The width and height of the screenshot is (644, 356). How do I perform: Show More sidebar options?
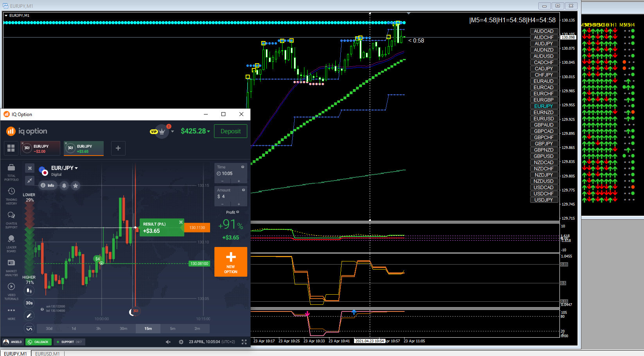[x=11, y=313]
